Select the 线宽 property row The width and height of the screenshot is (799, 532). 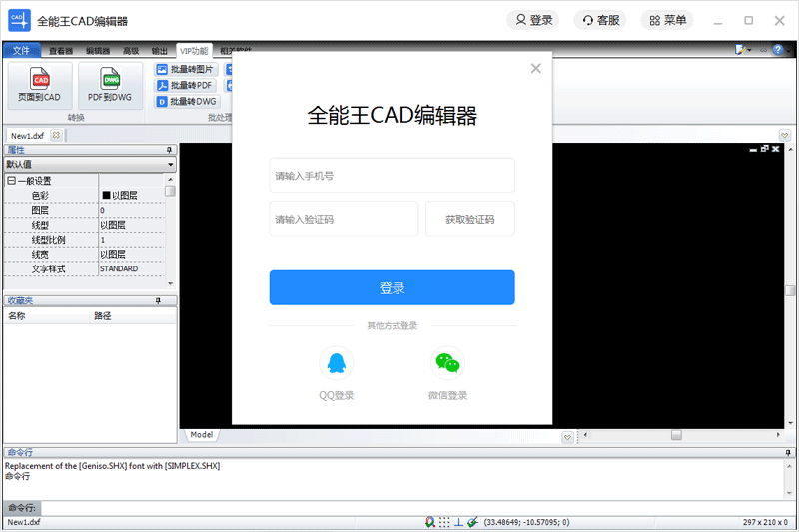point(84,255)
